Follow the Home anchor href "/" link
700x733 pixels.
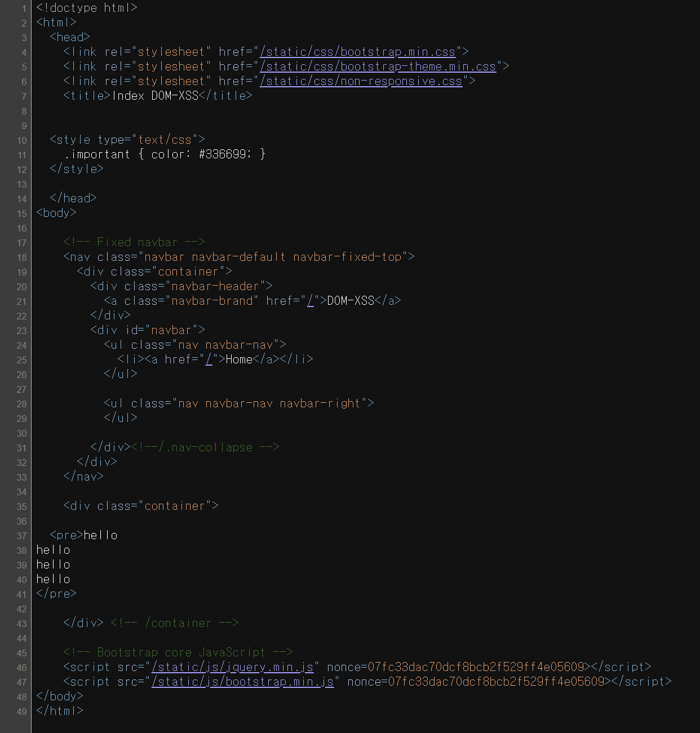coord(209,359)
